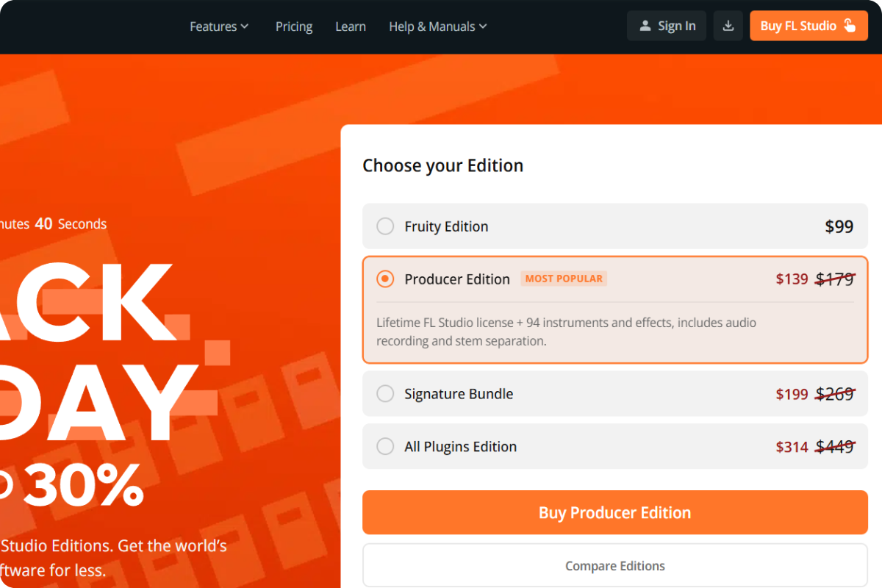Go to the Learn menu item

click(351, 26)
